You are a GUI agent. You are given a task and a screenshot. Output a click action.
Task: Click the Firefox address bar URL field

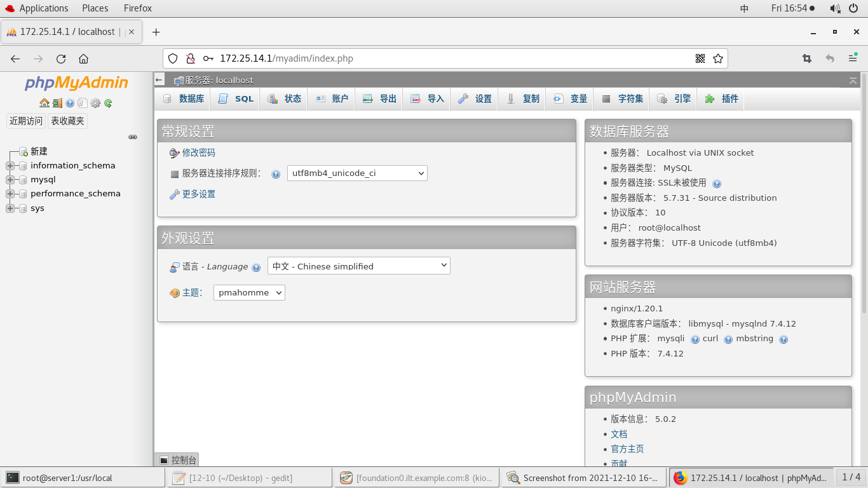[445, 58]
